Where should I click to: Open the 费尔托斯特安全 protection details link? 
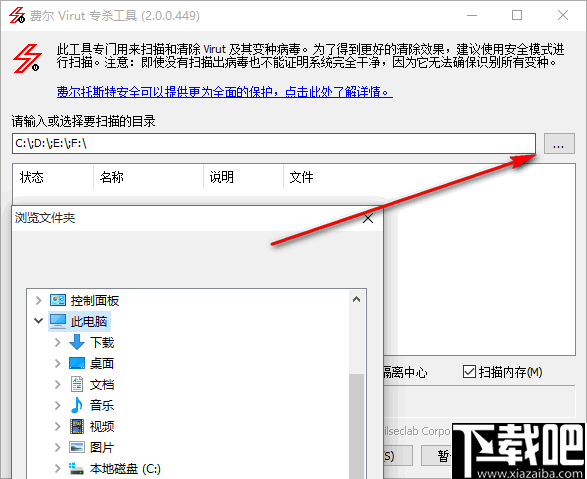click(x=225, y=92)
